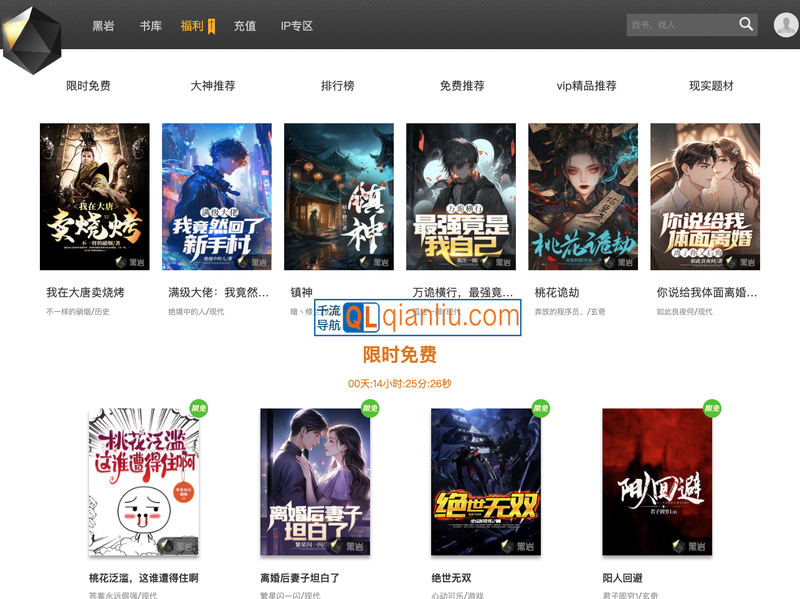Click the green 限免 badge on 绝世无双
This screenshot has width=800, height=599.
[x=541, y=408]
